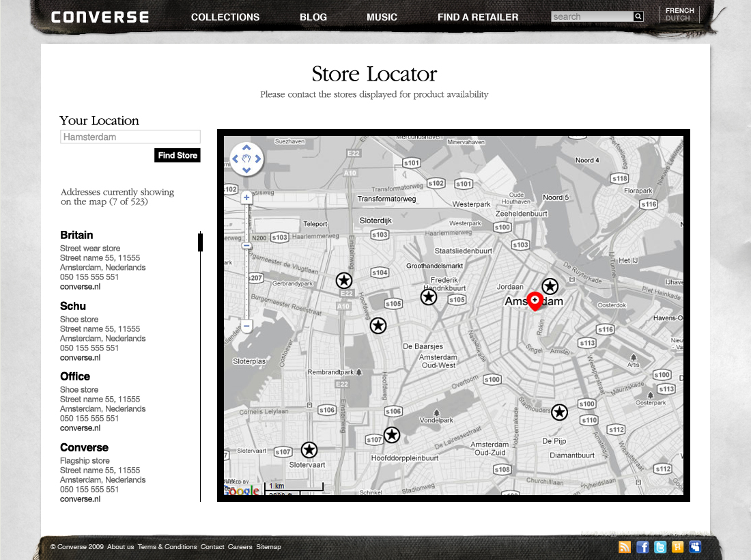Click the Your Location input field

[130, 137]
